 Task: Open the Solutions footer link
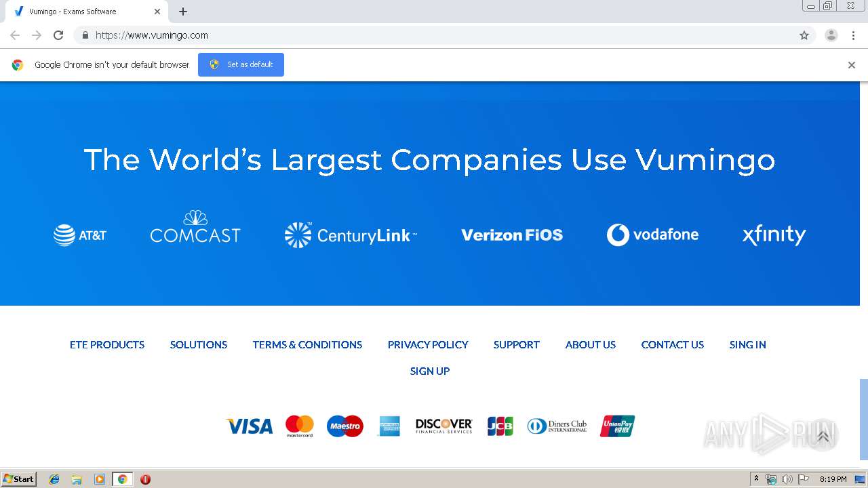click(x=199, y=344)
